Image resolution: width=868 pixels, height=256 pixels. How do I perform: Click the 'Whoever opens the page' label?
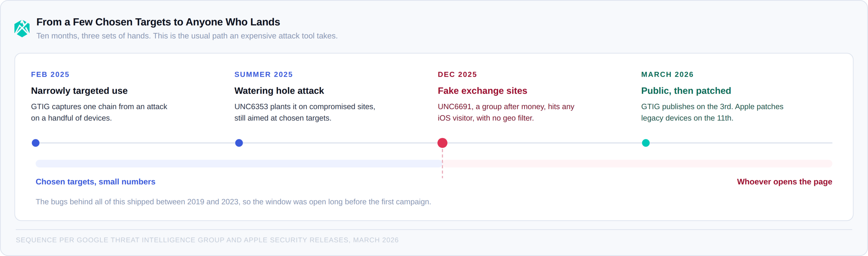coord(785,182)
